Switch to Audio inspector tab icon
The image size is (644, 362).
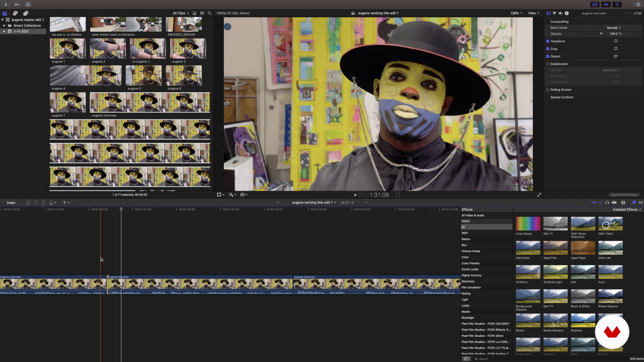[x=560, y=13]
